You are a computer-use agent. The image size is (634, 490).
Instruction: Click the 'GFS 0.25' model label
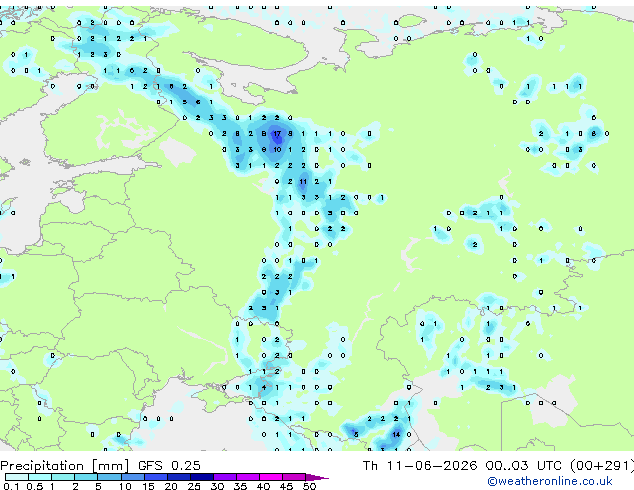169,466
